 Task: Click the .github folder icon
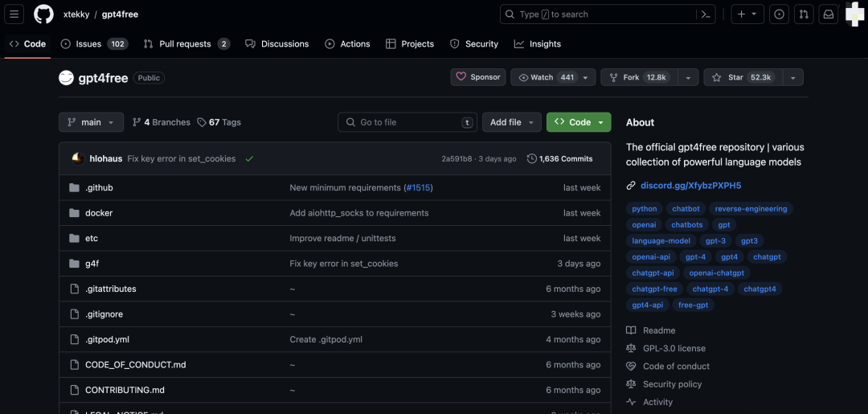74,187
